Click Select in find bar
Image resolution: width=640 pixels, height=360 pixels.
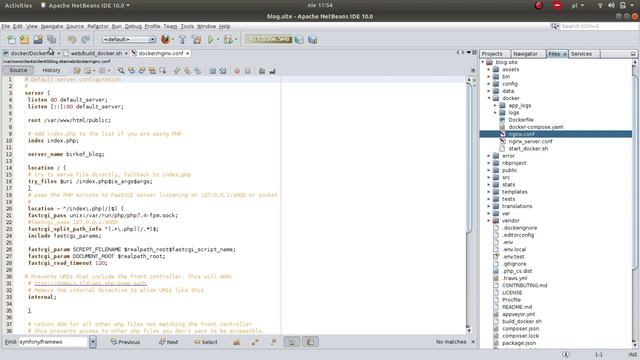point(206,342)
